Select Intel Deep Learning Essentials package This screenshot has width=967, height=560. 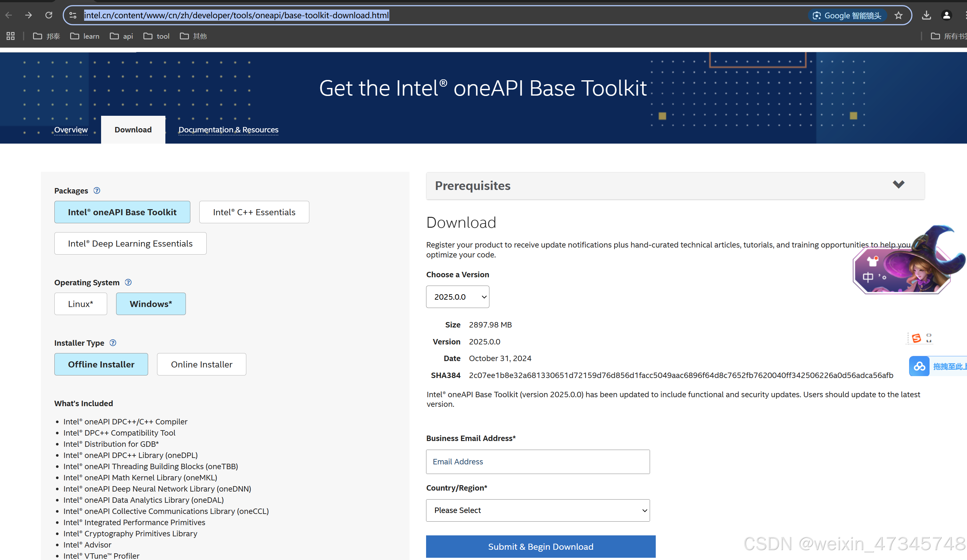[130, 244]
